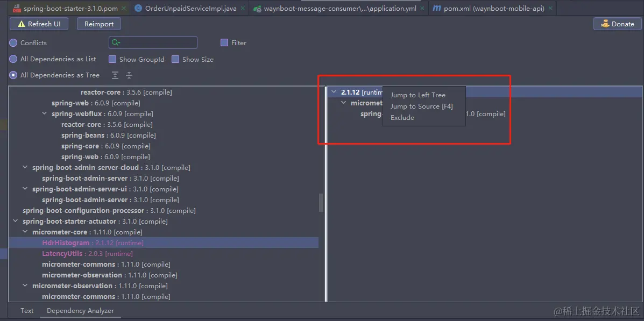Click the Reimport button

[99, 24]
